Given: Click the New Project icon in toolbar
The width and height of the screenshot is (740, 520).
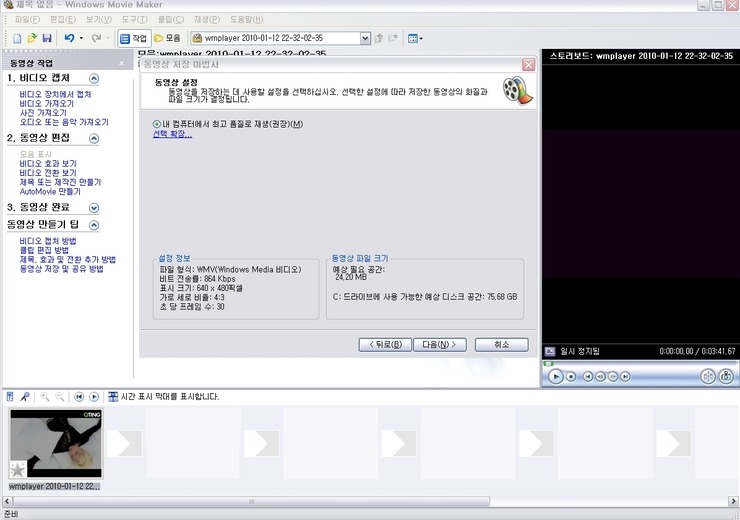Looking at the screenshot, I should pos(17,38).
